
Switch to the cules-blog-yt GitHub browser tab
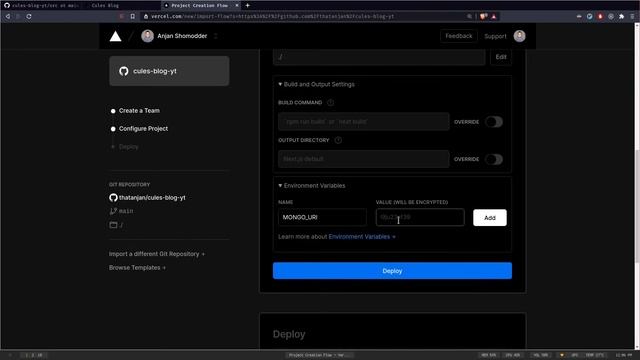pyautogui.click(x=41, y=5)
